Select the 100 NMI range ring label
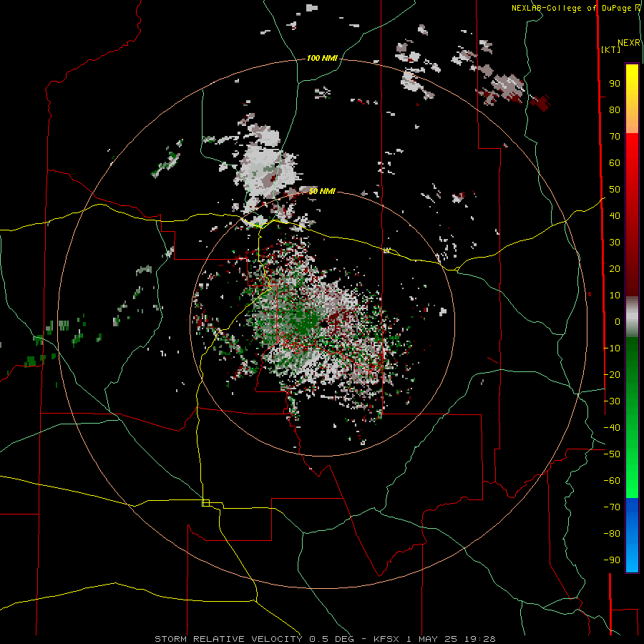Viewport: 644px width, 644px height. click(x=322, y=59)
